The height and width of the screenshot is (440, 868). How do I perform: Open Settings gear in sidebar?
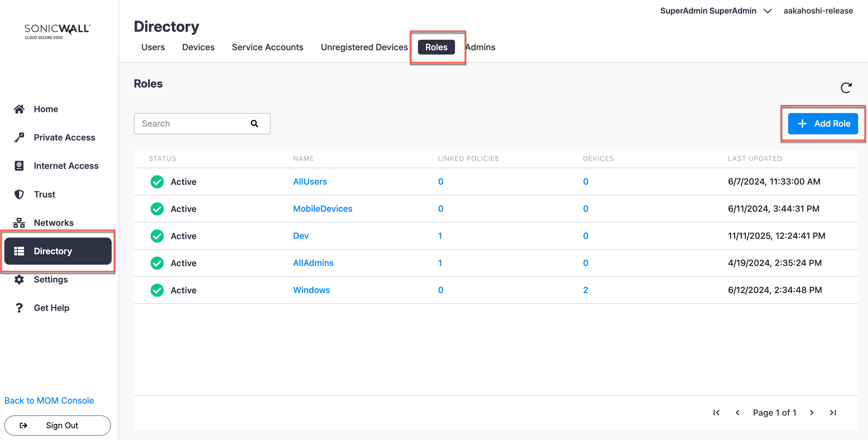51,279
